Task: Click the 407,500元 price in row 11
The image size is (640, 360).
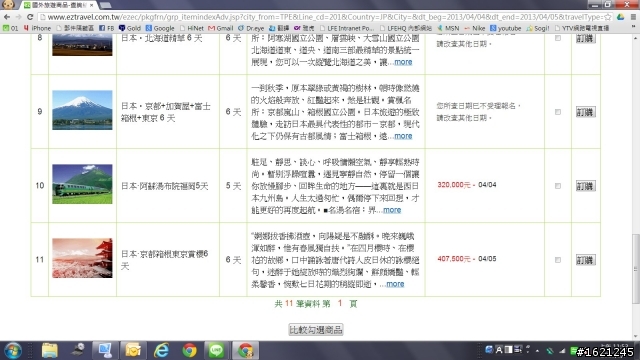Action: (454, 259)
